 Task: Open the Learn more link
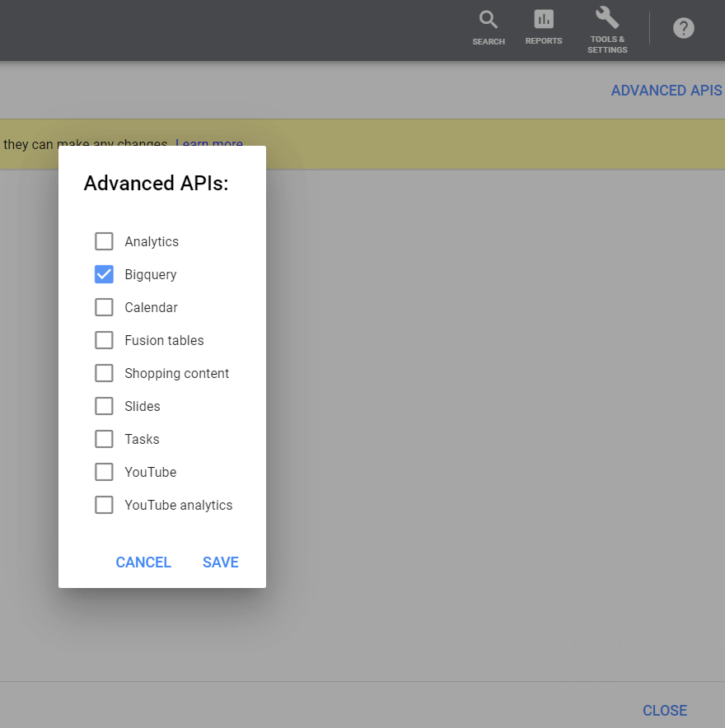click(x=209, y=142)
